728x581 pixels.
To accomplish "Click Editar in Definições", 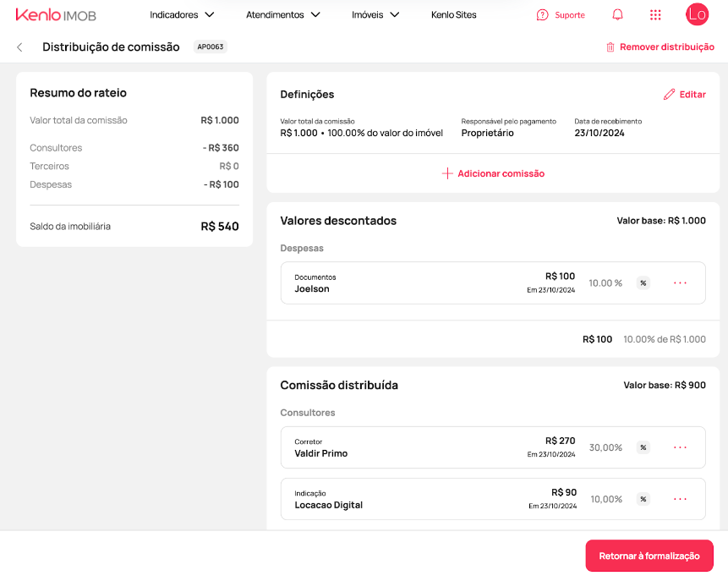I will (692, 94).
